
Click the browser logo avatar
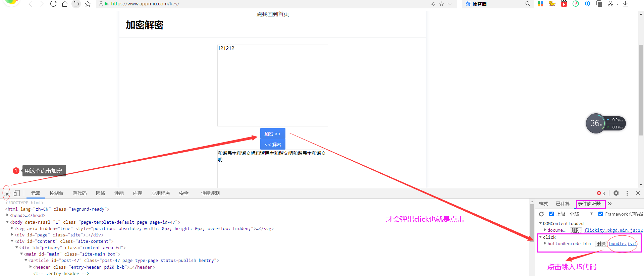(11, 3)
